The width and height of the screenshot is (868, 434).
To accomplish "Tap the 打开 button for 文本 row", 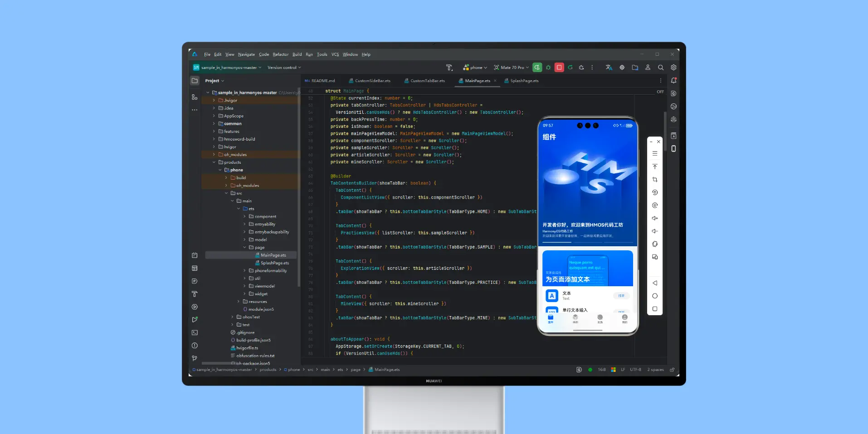I will [x=621, y=296].
